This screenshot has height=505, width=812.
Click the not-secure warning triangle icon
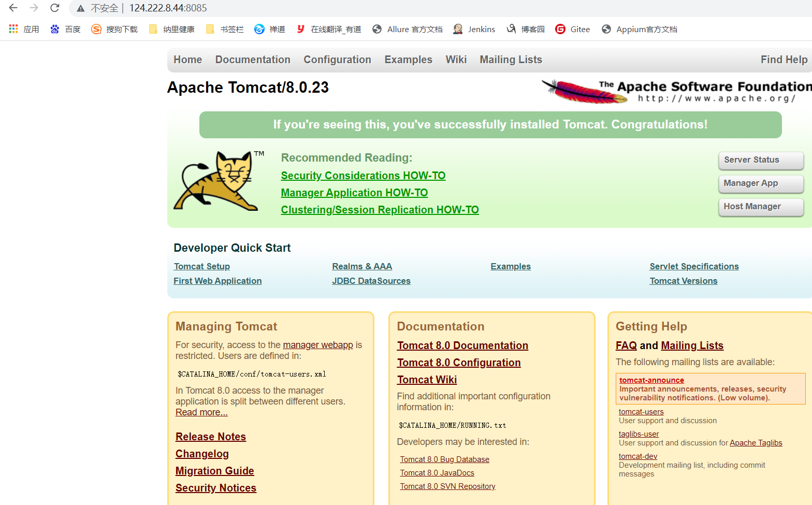click(80, 8)
